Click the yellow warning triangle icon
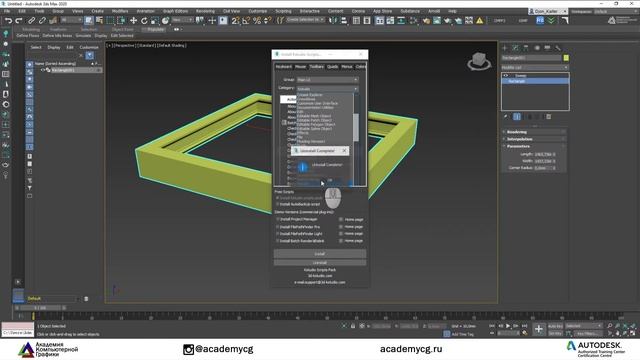Viewport: 640px width, 360px height. [480, 20]
